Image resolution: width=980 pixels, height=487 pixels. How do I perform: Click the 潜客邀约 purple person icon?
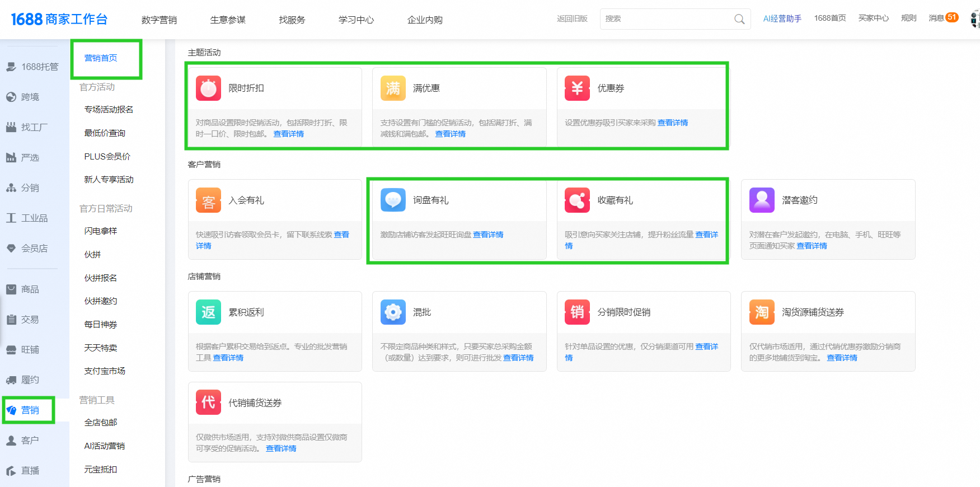762,200
